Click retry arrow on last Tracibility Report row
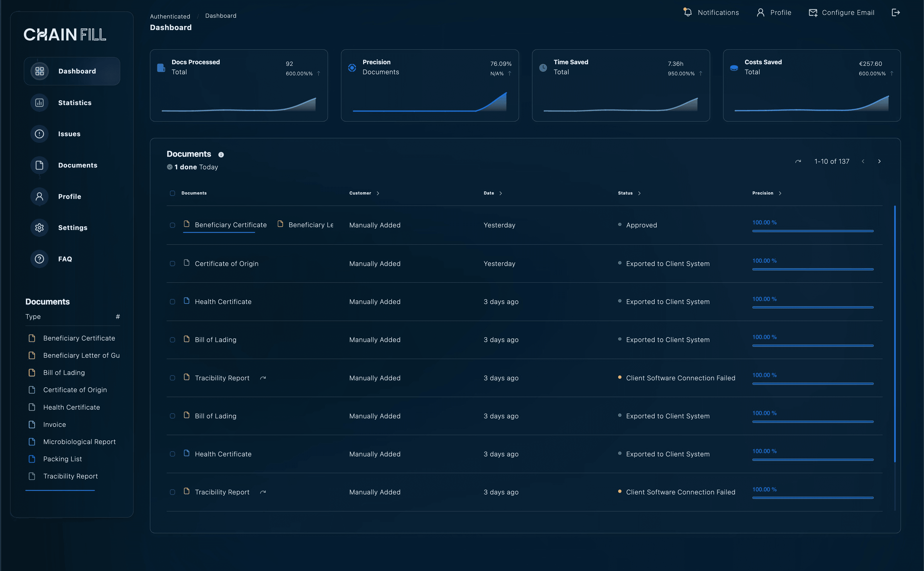924x571 pixels. pos(263,492)
